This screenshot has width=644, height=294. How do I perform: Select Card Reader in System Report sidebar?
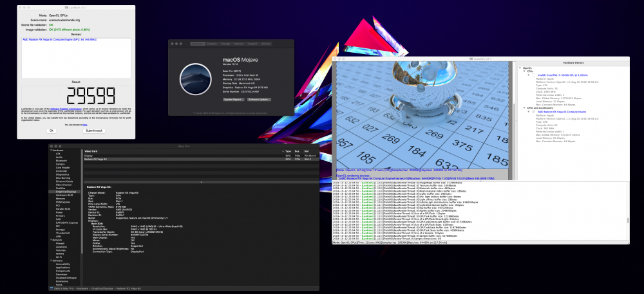click(x=63, y=167)
